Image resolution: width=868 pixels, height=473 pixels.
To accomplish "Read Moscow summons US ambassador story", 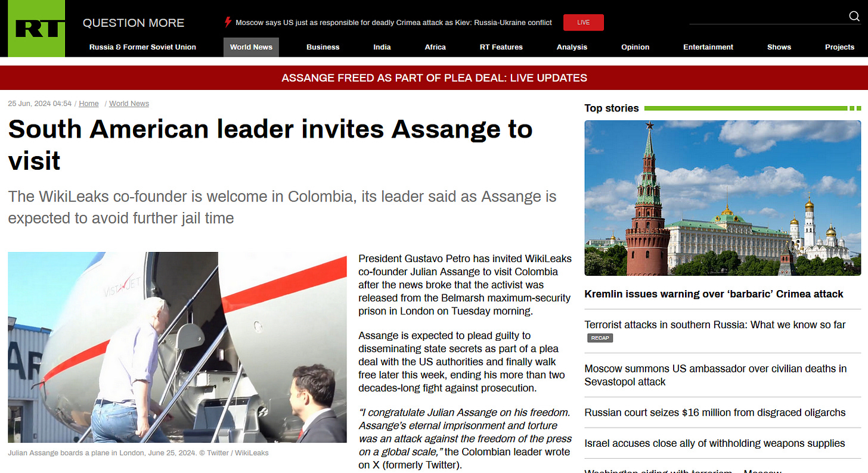I will tap(715, 375).
